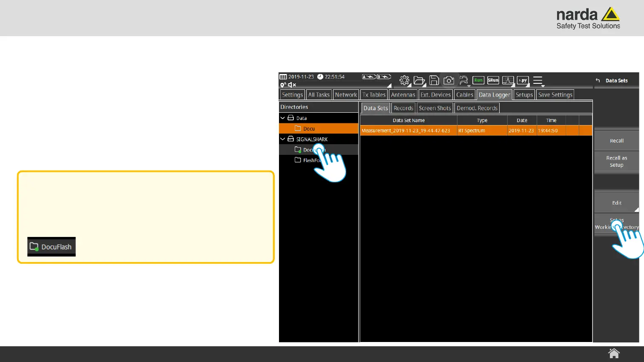Click the 19:44:50 time cell
644x362 pixels.
tap(551, 131)
